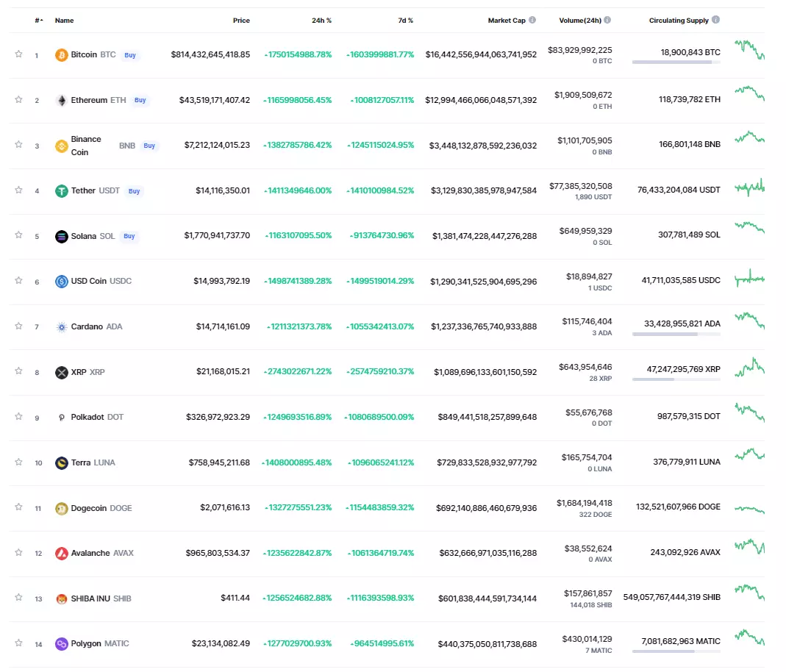Viewport: 786px width, 672px height.
Task: Click the Dogecoin logo icon
Action: click(61, 508)
